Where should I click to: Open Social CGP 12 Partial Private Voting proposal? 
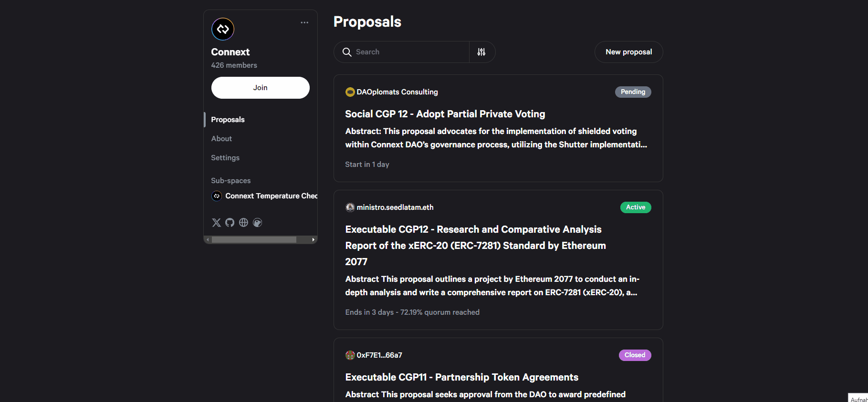click(445, 114)
